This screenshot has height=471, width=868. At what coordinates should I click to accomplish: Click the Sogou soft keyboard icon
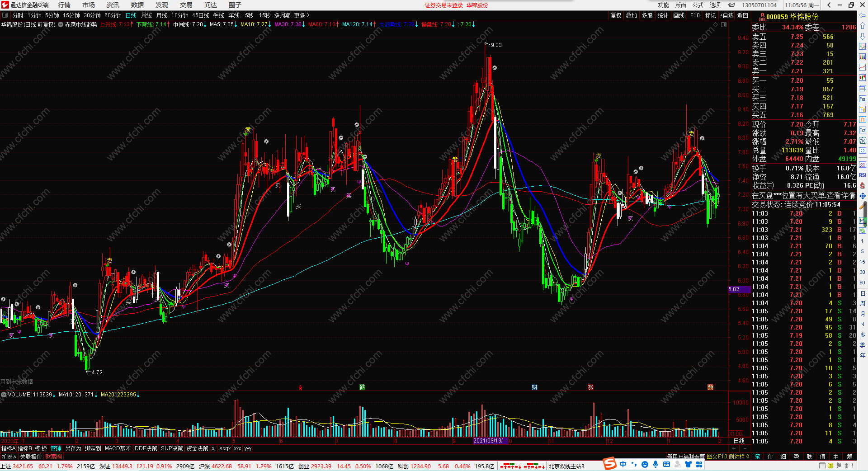[666, 465]
